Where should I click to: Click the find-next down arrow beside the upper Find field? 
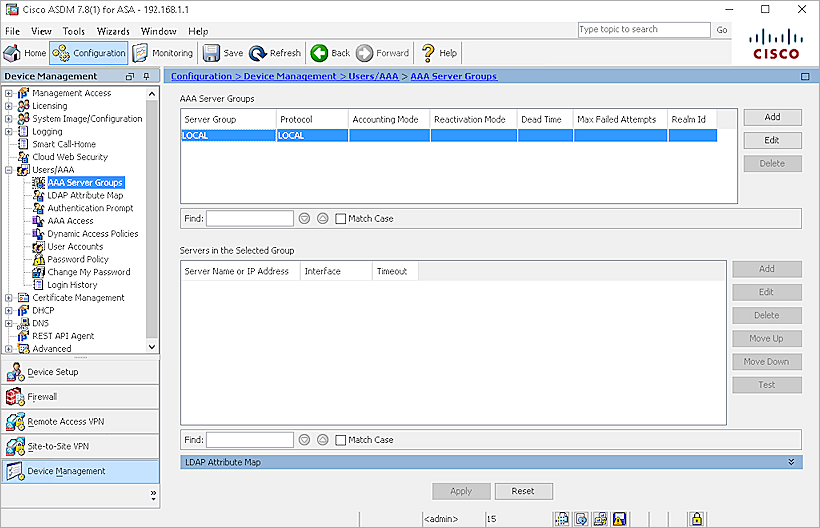coord(304,218)
